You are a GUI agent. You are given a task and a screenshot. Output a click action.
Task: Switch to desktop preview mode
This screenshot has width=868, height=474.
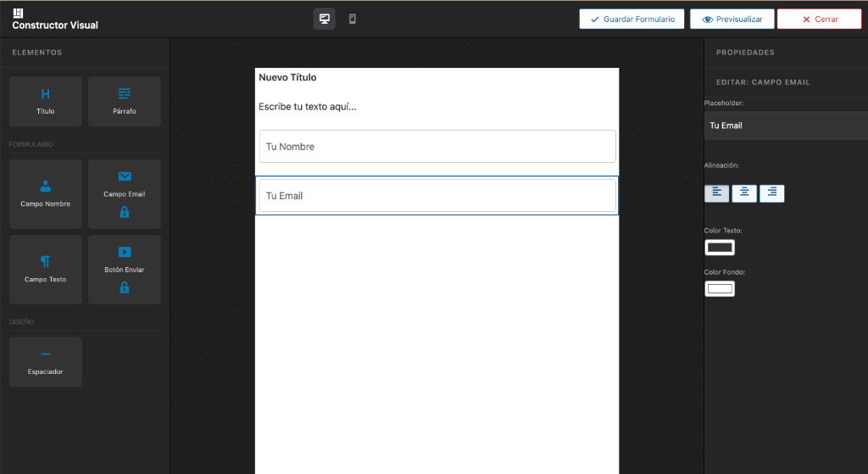(324, 19)
